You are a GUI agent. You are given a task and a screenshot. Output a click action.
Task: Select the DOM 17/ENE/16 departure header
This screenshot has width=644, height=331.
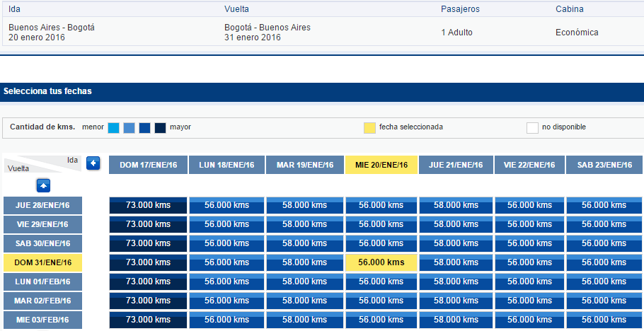coord(149,165)
